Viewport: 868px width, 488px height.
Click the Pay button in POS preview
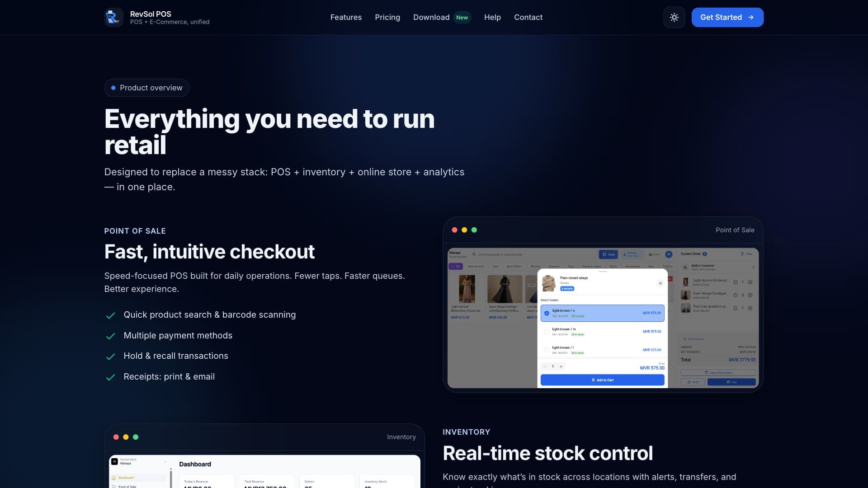tap(731, 382)
